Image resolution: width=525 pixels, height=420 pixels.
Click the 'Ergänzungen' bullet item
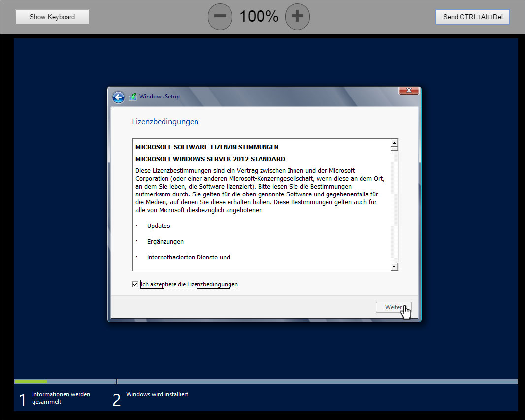[x=165, y=242]
